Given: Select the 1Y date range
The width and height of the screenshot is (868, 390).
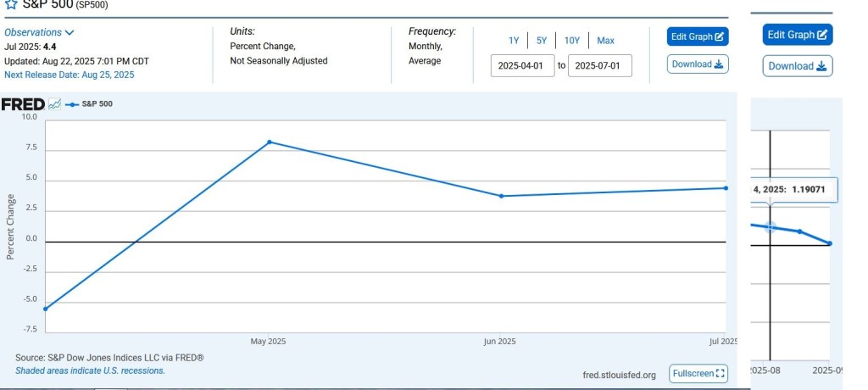Looking at the screenshot, I should coord(514,41).
